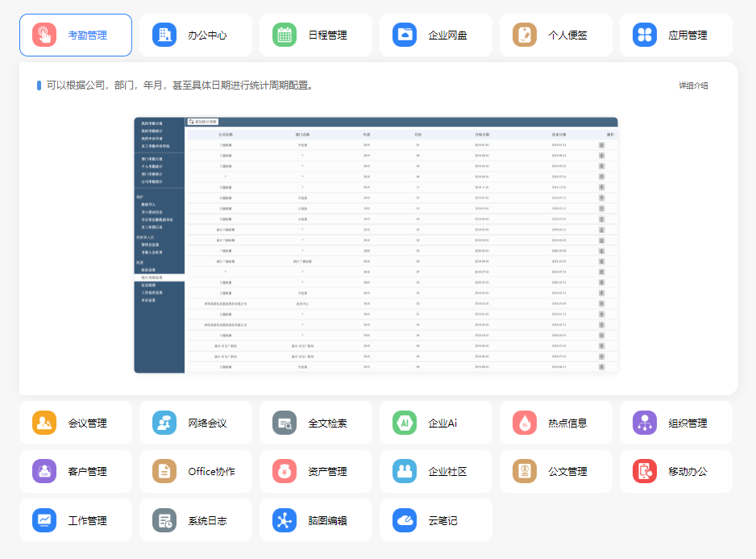Click the 会议管理 orange icon
Viewport: 756px width, 559px height.
point(44,423)
